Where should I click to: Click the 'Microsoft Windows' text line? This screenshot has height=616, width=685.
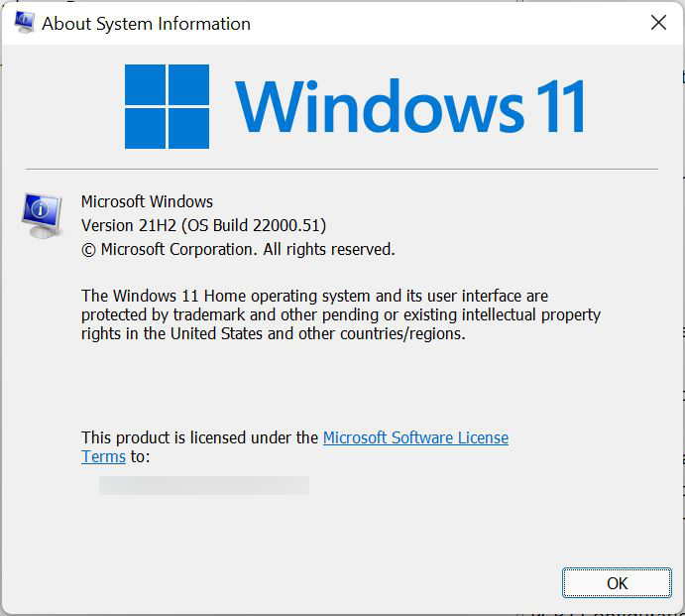coord(147,201)
